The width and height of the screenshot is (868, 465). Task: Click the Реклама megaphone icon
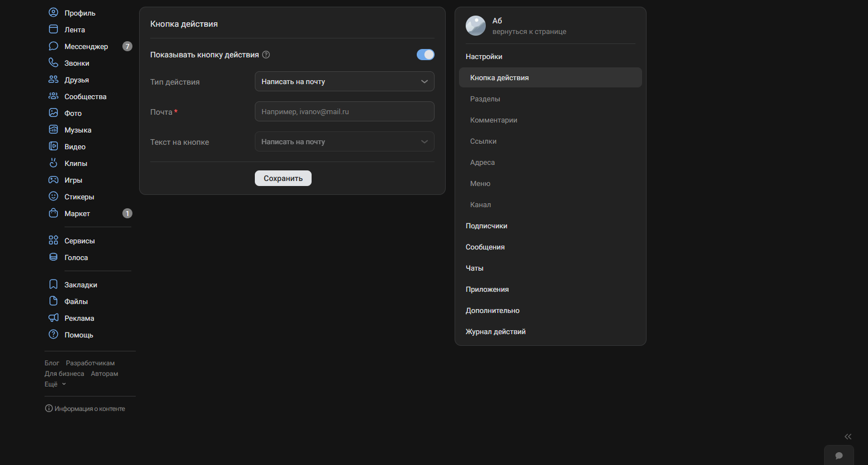pyautogui.click(x=53, y=317)
